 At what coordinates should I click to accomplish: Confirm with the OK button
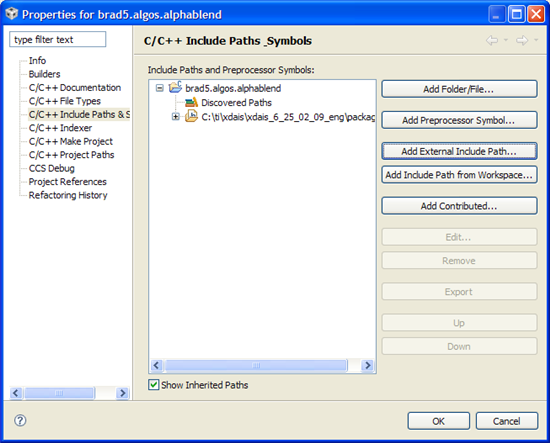tap(438, 421)
